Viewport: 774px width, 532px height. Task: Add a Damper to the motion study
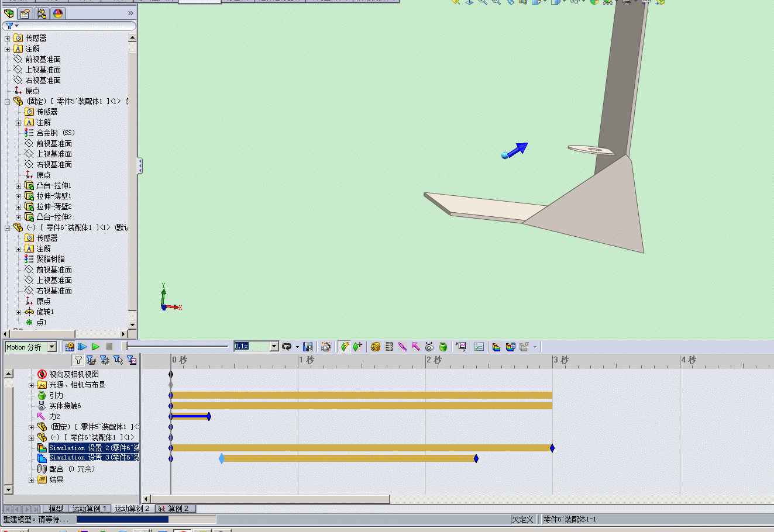[403, 347]
